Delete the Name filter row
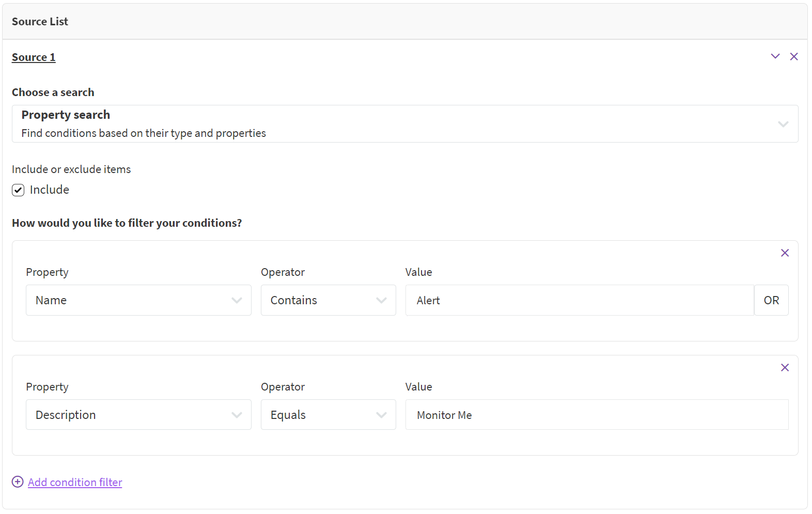This screenshot has height=514, width=812. coord(785,253)
